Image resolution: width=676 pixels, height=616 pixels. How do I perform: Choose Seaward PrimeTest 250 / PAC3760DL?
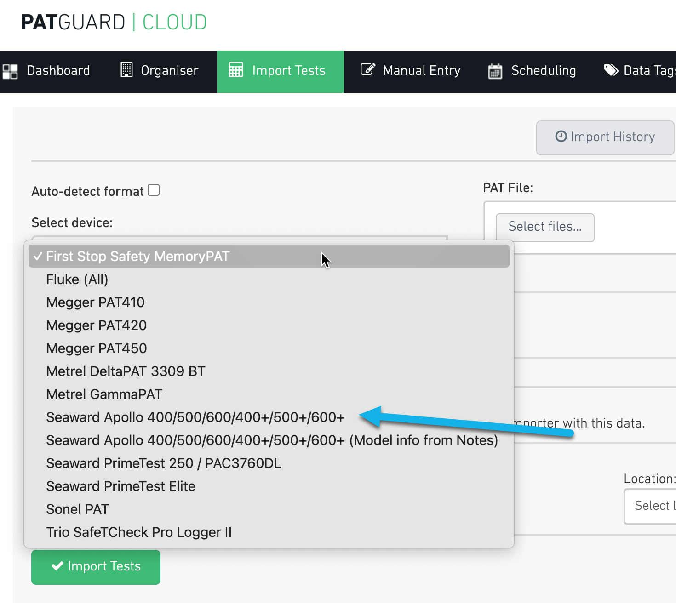pyautogui.click(x=269, y=463)
